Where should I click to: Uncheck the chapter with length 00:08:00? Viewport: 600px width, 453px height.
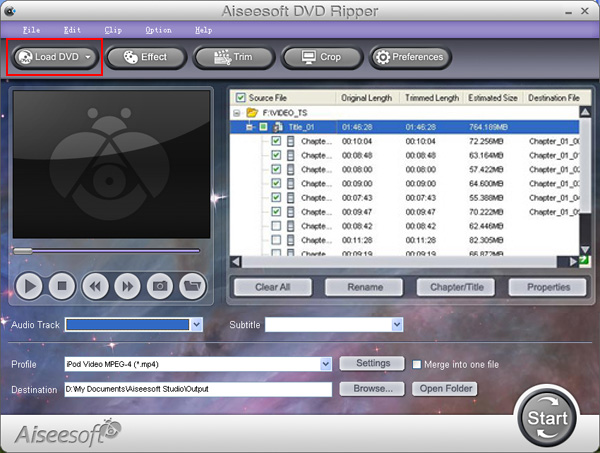click(x=276, y=169)
